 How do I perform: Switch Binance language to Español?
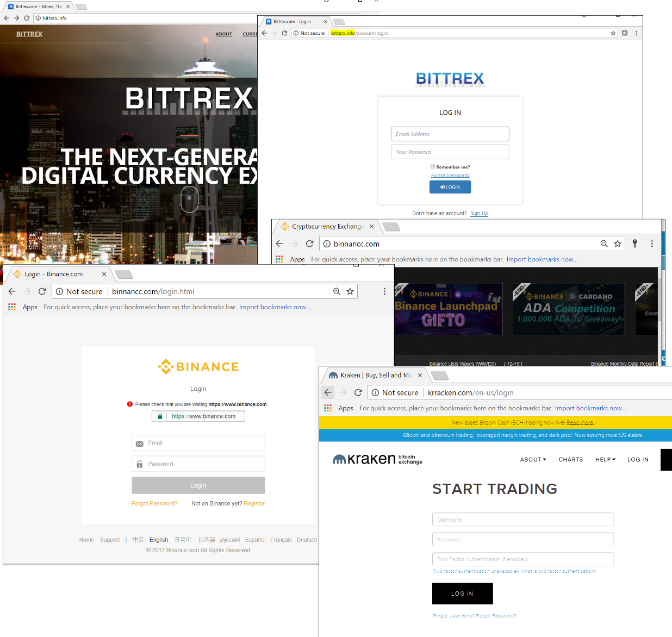255,540
